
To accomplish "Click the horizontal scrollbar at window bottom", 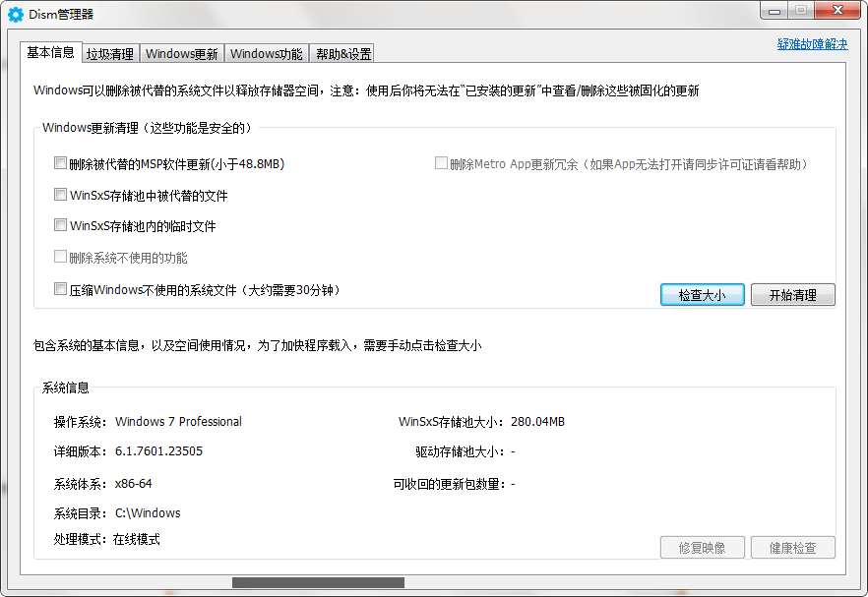I will (317, 583).
